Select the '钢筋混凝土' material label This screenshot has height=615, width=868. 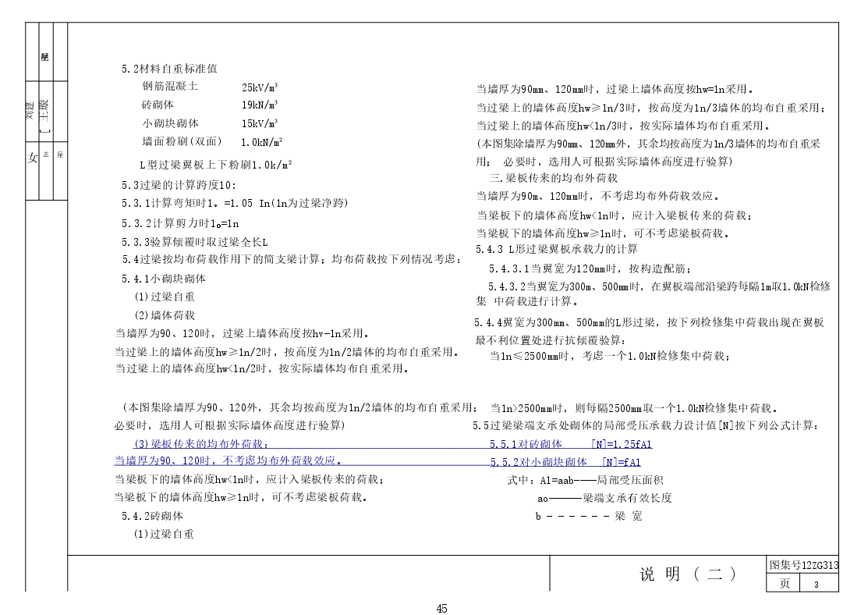170,86
